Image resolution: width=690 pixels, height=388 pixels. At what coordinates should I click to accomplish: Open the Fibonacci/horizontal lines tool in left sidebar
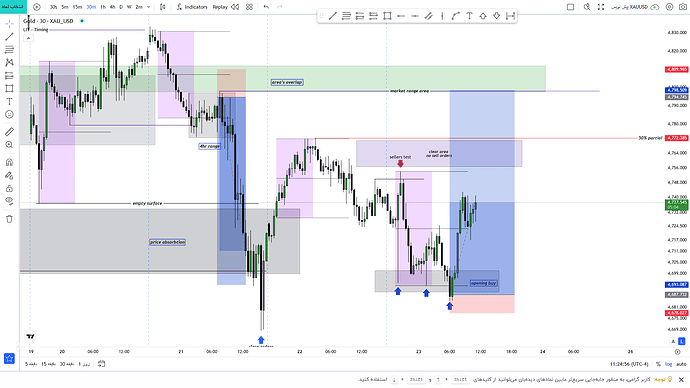click(9, 50)
